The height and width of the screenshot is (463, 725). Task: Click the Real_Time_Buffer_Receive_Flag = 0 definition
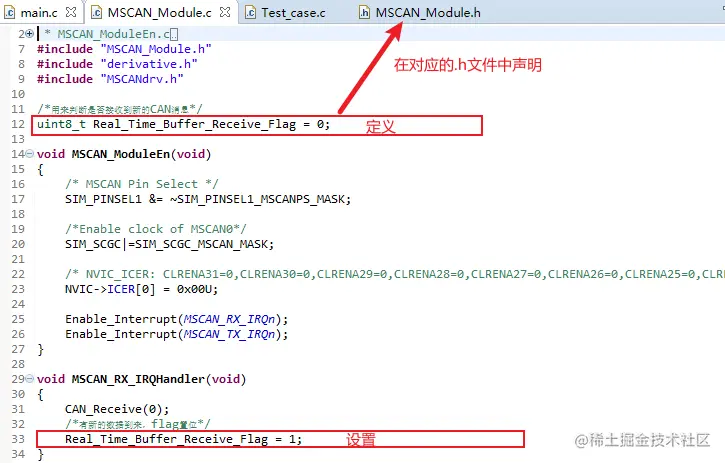click(183, 124)
